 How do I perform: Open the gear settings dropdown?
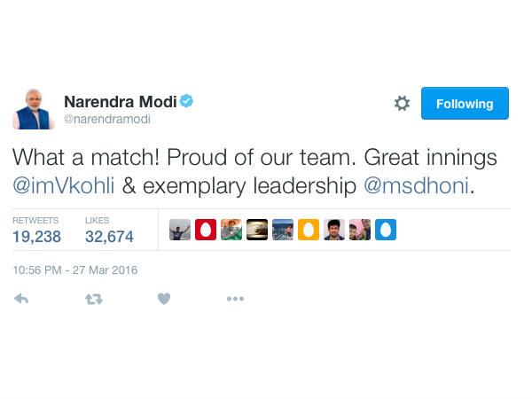point(402,104)
